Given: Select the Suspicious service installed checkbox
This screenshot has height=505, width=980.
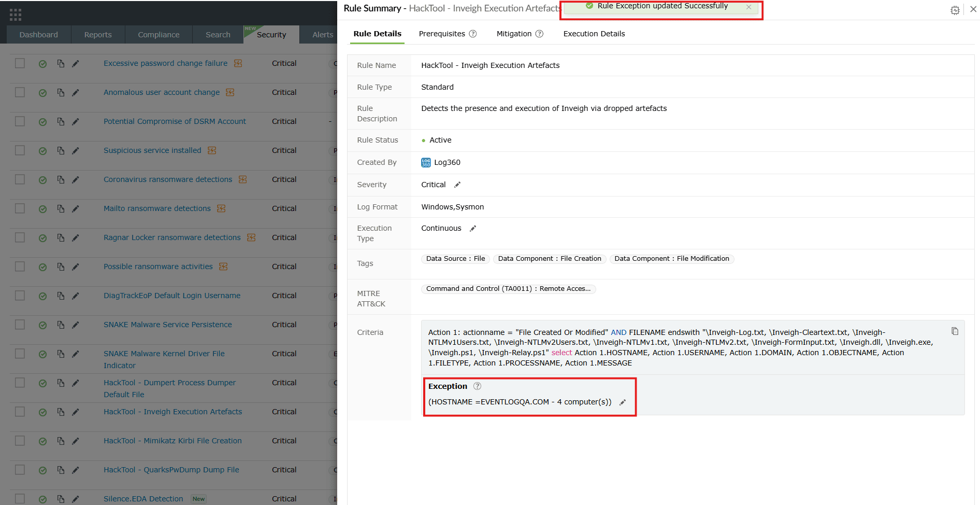Looking at the screenshot, I should (x=20, y=150).
